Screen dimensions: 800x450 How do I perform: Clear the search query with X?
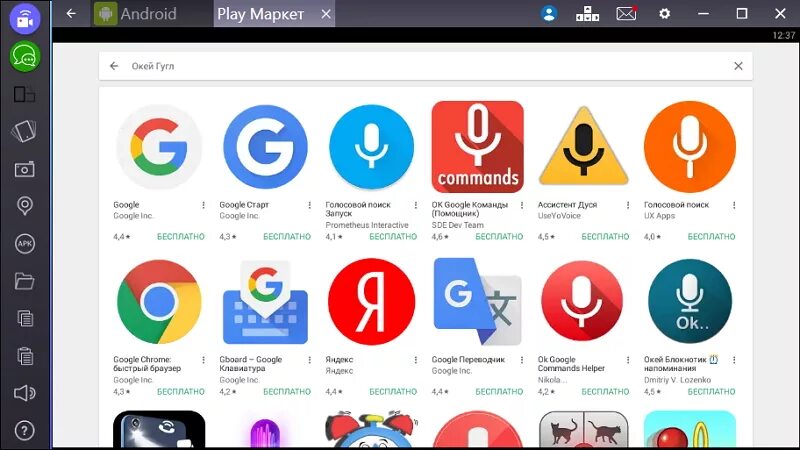tap(738, 66)
